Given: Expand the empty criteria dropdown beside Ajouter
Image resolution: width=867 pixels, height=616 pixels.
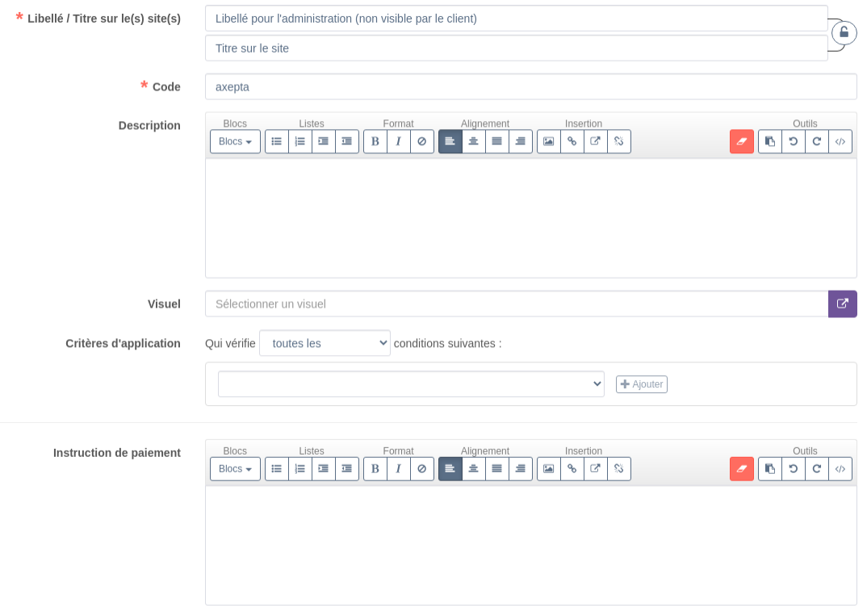Looking at the screenshot, I should point(411,384).
